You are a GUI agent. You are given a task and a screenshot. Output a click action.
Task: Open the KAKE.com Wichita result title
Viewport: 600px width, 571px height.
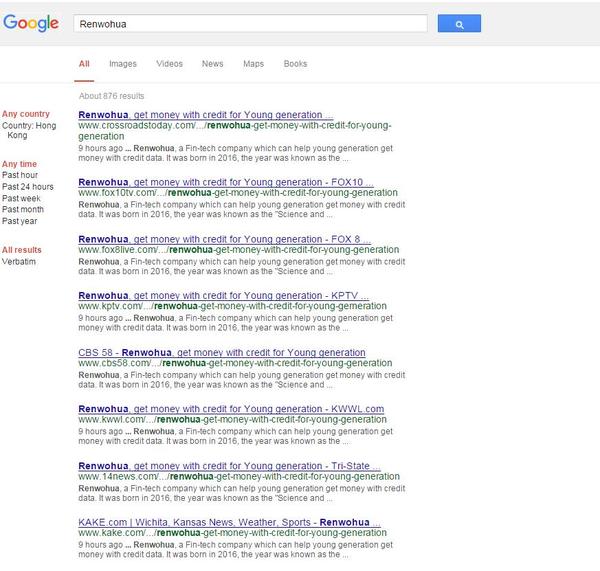coord(229,522)
